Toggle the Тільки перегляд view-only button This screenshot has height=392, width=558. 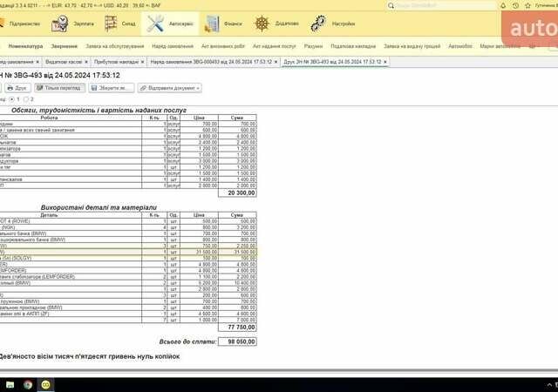60,88
